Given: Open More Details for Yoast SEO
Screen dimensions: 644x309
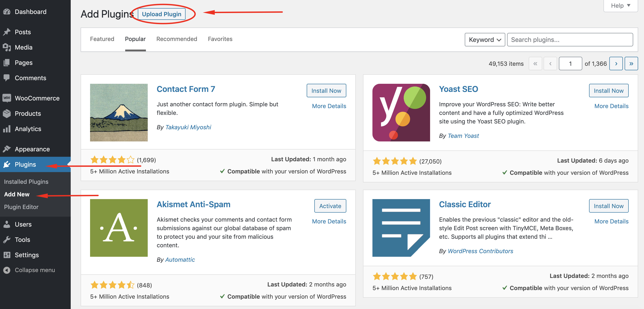Looking at the screenshot, I should click(611, 106).
